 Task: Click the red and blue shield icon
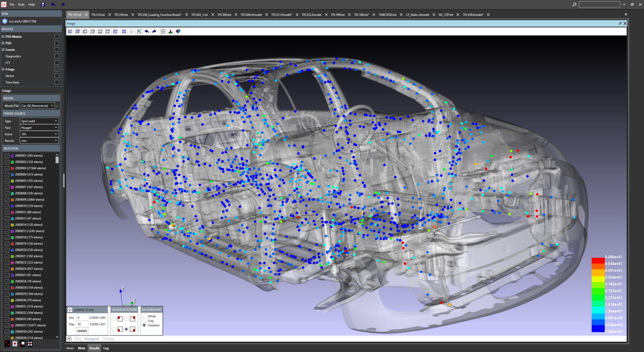point(178,32)
